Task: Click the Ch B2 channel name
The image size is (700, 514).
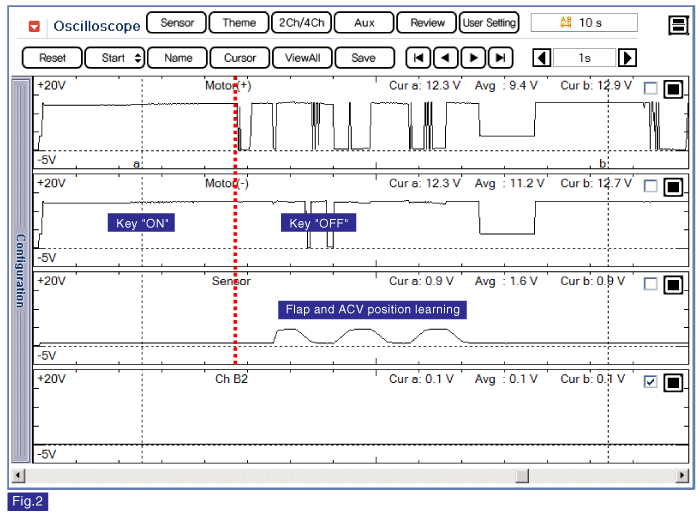Action: point(231,379)
